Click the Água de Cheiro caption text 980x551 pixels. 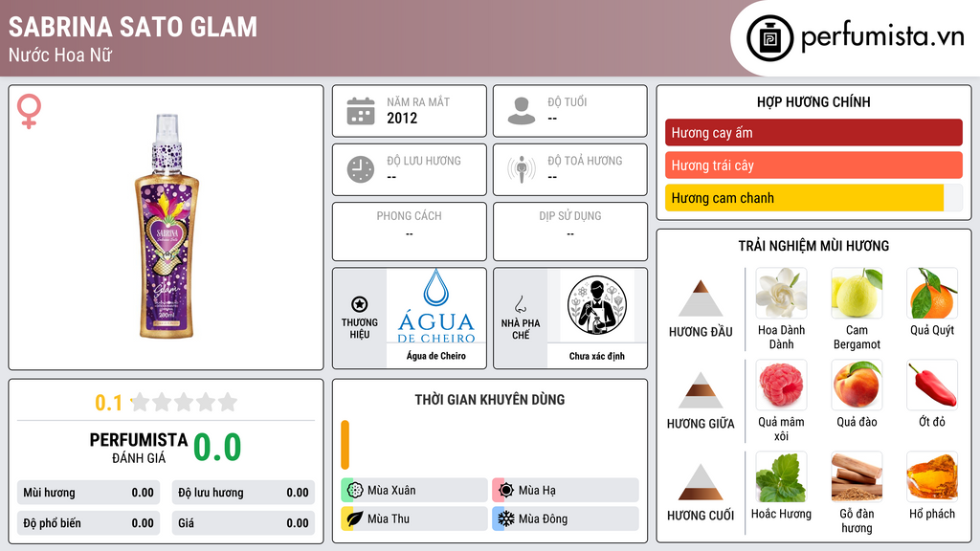[x=436, y=356]
